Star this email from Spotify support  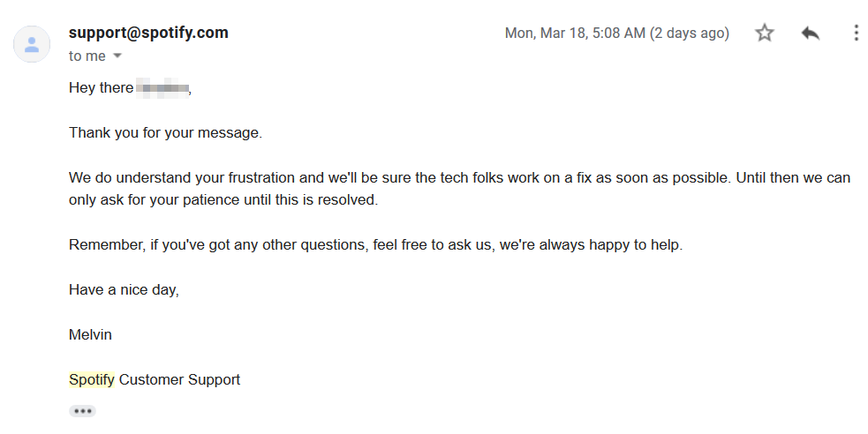point(765,33)
